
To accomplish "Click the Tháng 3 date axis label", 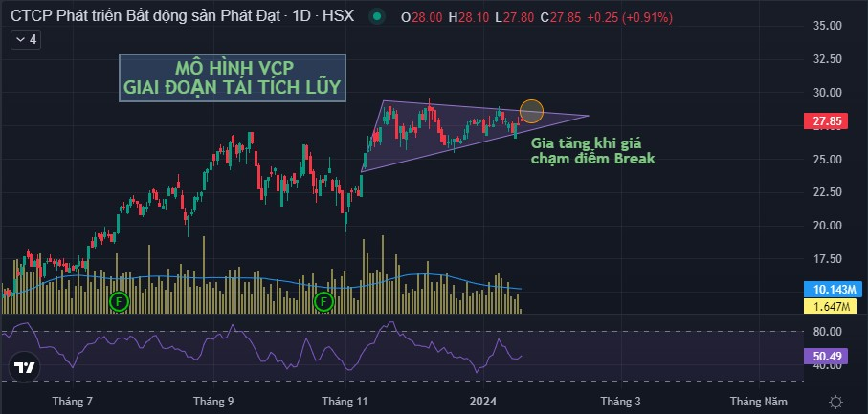I will pos(620,402).
